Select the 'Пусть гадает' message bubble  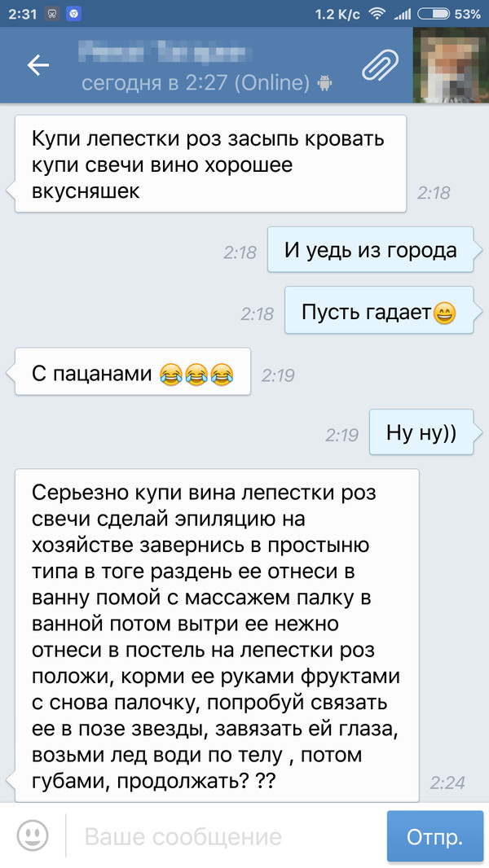(x=379, y=311)
